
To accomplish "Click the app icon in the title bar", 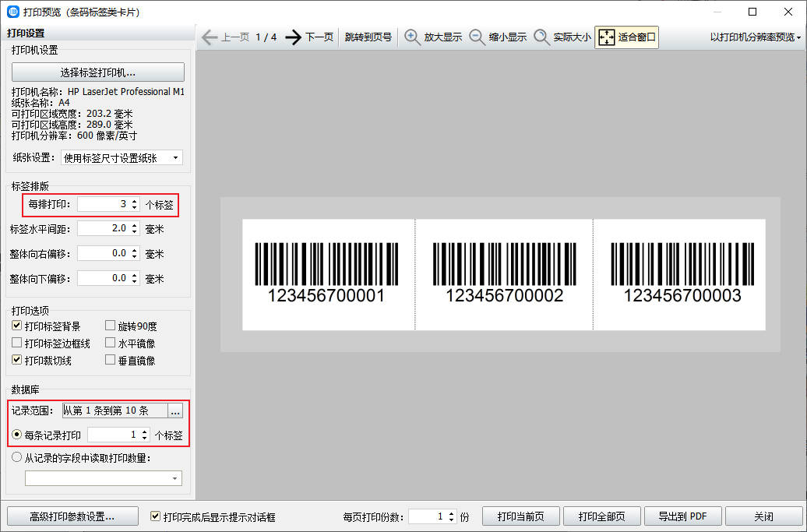I will [x=13, y=12].
